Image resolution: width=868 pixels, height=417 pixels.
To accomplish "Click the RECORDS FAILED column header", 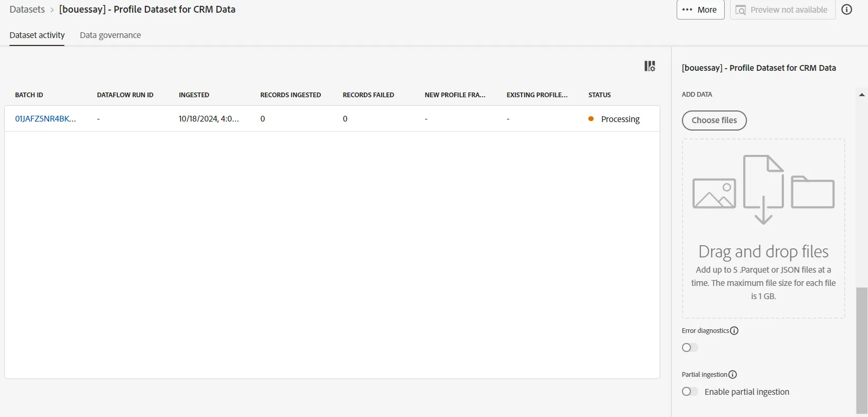I will (368, 95).
